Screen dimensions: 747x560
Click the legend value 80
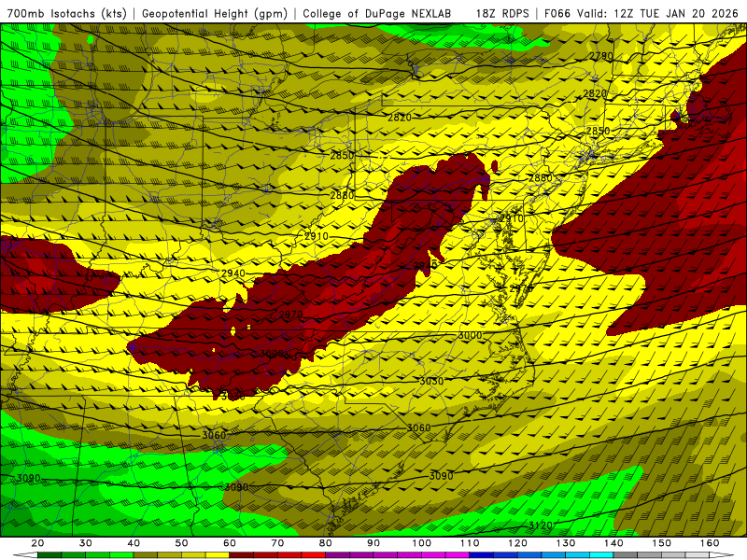click(x=325, y=543)
